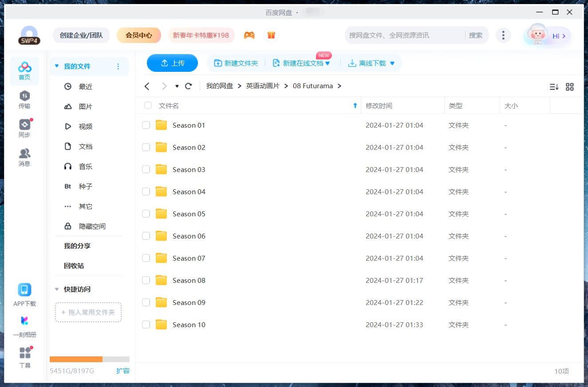Check the Season 01 checkbox
This screenshot has height=387, width=588.
pyautogui.click(x=146, y=125)
